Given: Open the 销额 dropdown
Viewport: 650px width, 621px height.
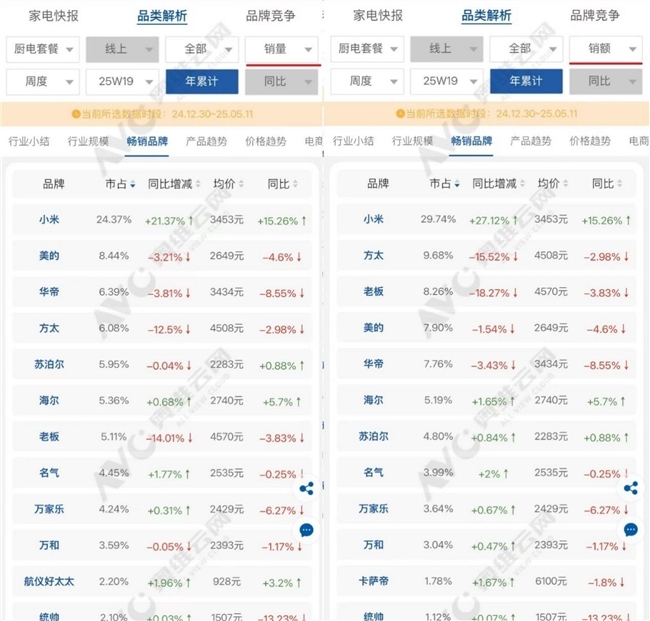Looking at the screenshot, I should pos(606,49).
